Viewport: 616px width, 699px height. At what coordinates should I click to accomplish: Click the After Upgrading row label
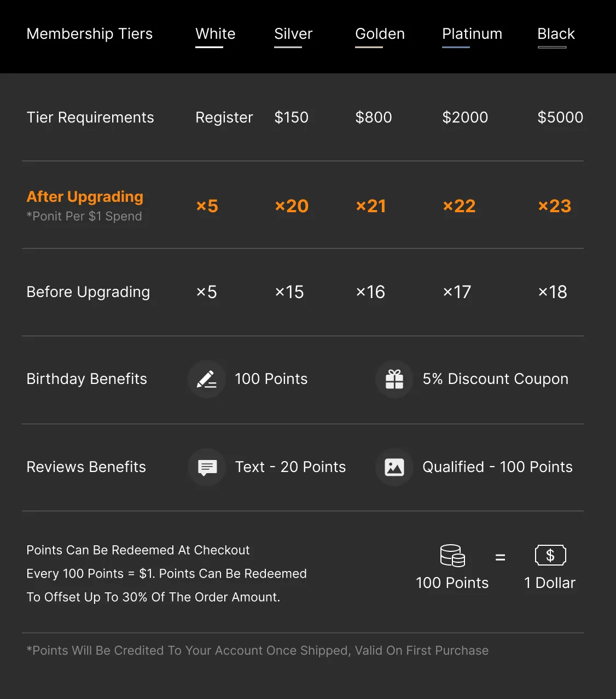tap(85, 197)
